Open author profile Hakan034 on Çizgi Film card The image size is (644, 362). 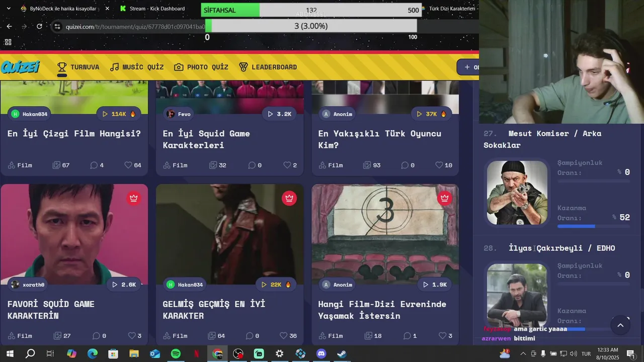(x=29, y=114)
